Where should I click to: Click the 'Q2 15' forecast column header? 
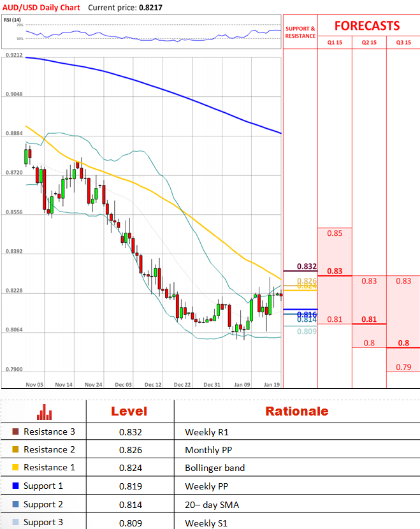click(x=369, y=43)
